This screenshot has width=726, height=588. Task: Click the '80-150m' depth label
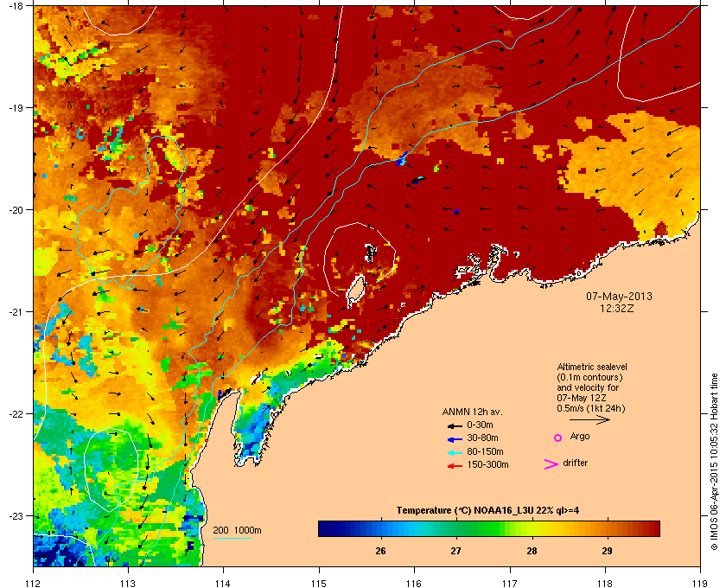point(485,451)
